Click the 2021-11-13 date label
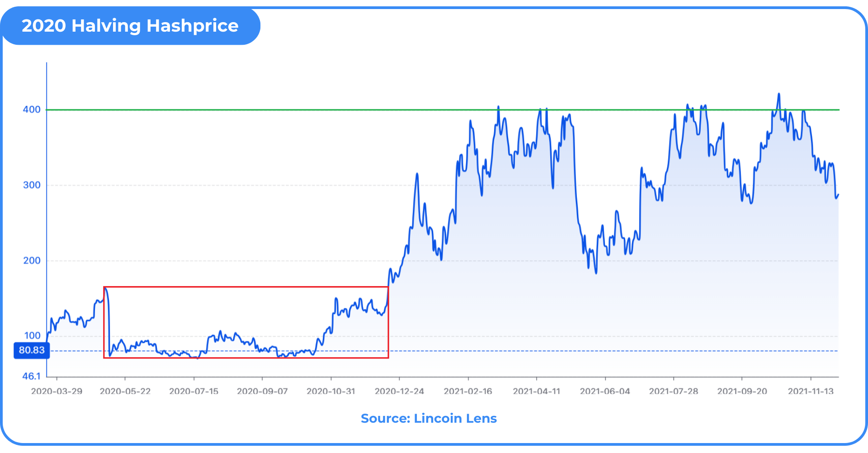 pos(811,391)
